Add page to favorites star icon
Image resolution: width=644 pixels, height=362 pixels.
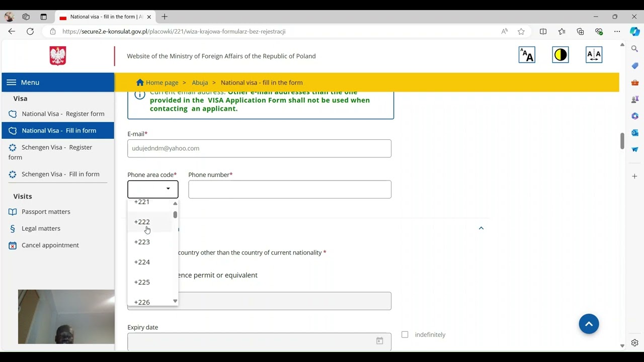click(521, 31)
